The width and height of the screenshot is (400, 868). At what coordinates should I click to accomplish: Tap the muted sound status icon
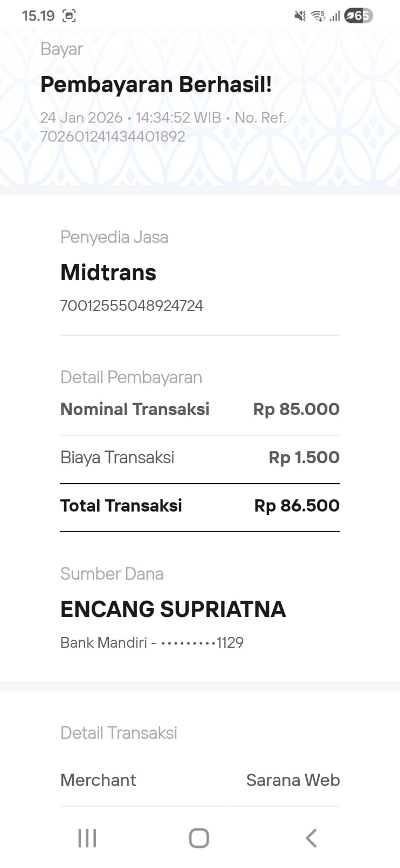click(300, 16)
